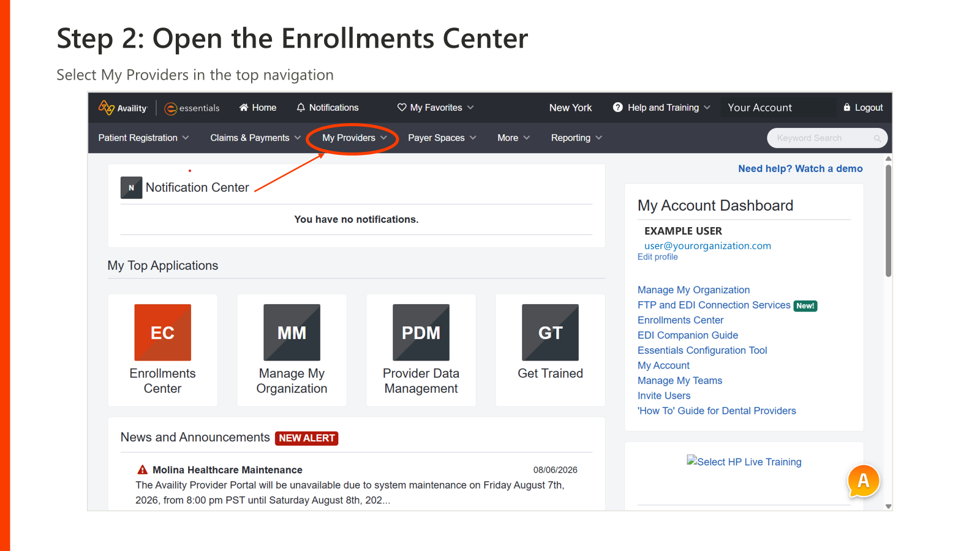Open Manage My Organization dashboard link
The width and height of the screenshot is (980, 551).
pos(694,290)
